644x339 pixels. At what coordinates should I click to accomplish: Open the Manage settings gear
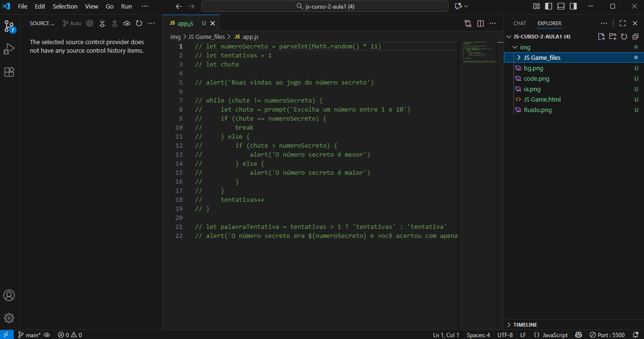pyautogui.click(x=9, y=318)
